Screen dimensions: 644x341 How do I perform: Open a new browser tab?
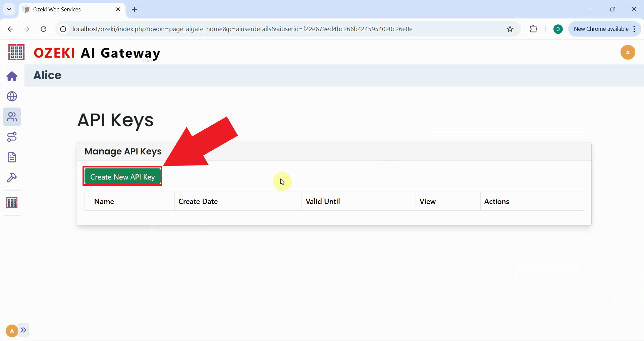[135, 9]
